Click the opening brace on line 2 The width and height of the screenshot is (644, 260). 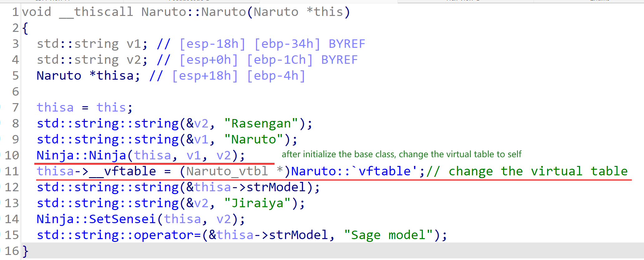[x=26, y=28]
